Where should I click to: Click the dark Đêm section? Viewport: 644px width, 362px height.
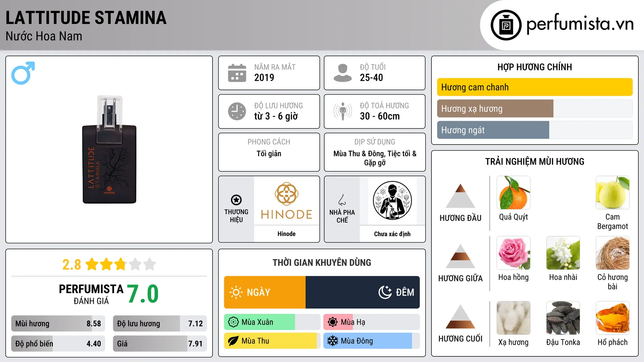tap(363, 292)
